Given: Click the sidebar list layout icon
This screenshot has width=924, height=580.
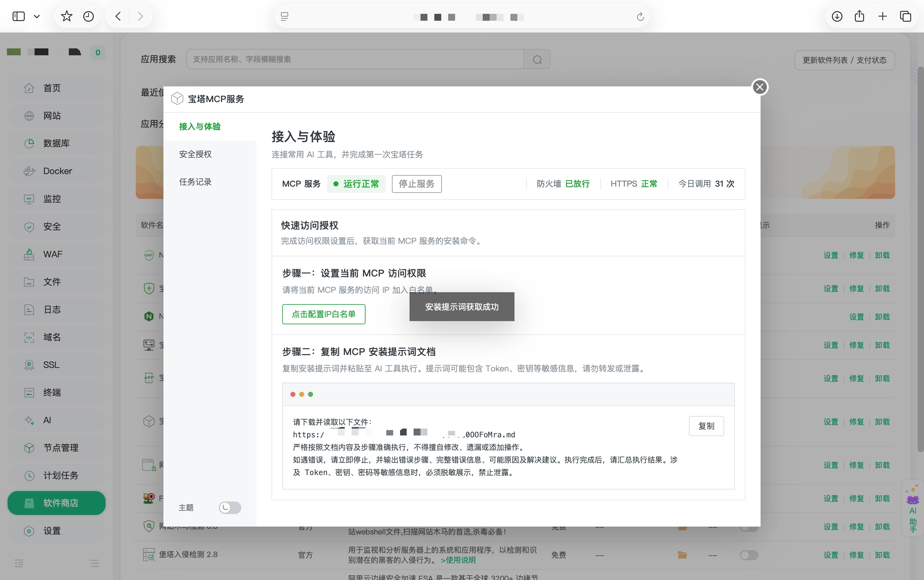Looking at the screenshot, I should 94,563.
